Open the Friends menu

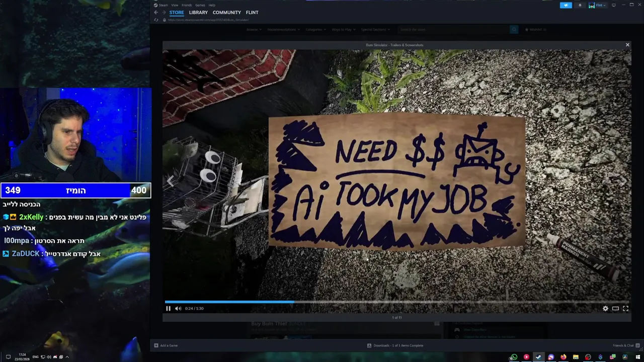(187, 5)
